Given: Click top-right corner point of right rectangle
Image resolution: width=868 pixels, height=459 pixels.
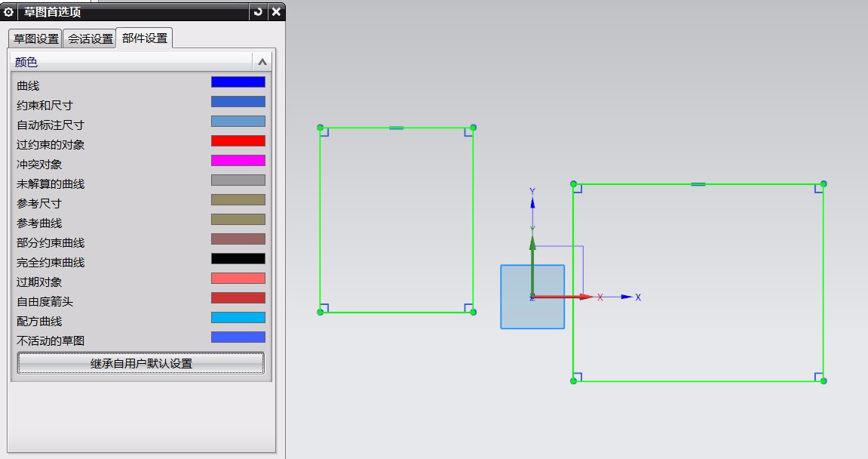Looking at the screenshot, I should click(x=824, y=184).
